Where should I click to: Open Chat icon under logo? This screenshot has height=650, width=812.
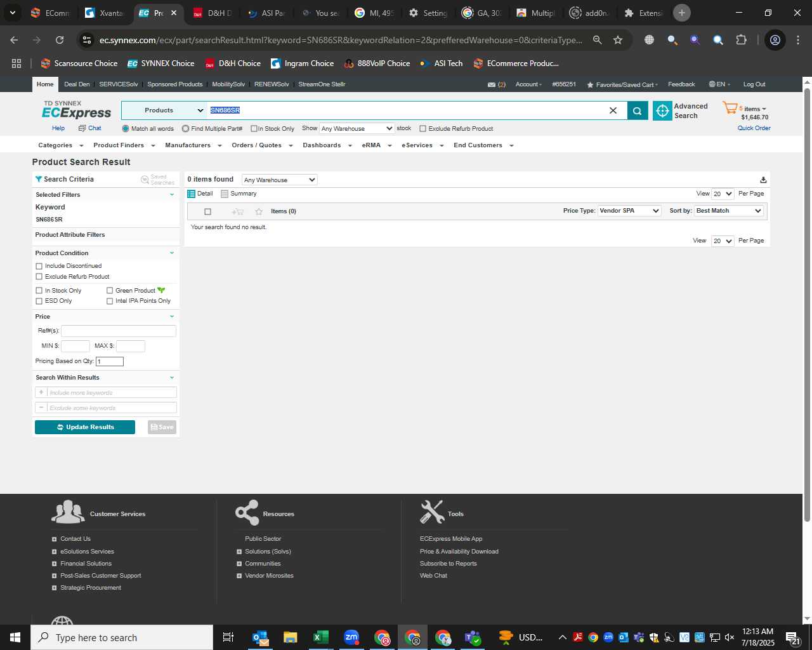pos(82,128)
